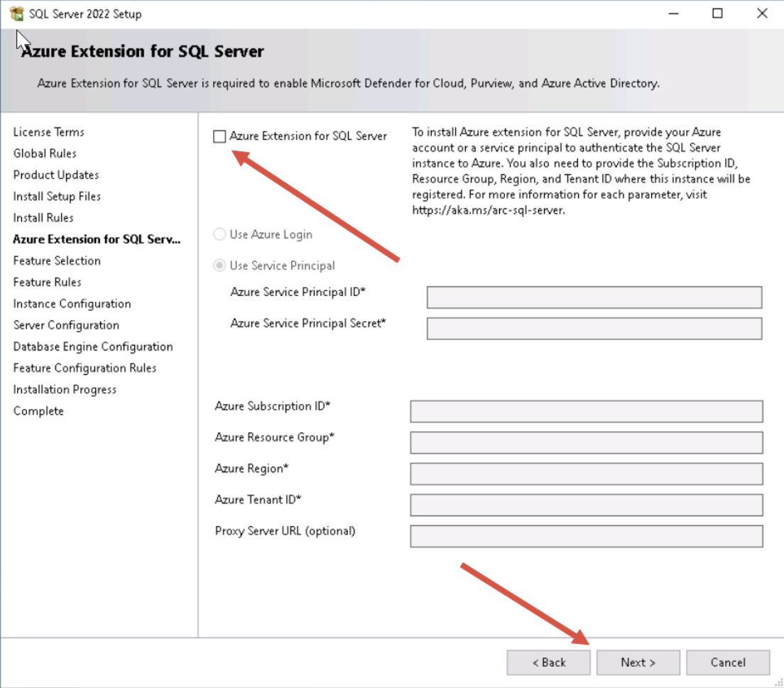Close the SQL Server 2022 Setup window
Screen dimensions: 784x688
coord(762,13)
